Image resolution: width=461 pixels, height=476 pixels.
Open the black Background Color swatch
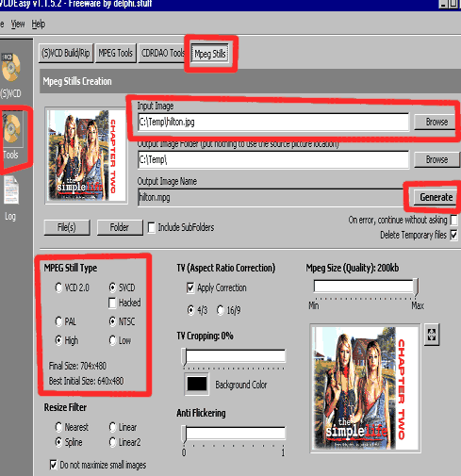[197, 384]
